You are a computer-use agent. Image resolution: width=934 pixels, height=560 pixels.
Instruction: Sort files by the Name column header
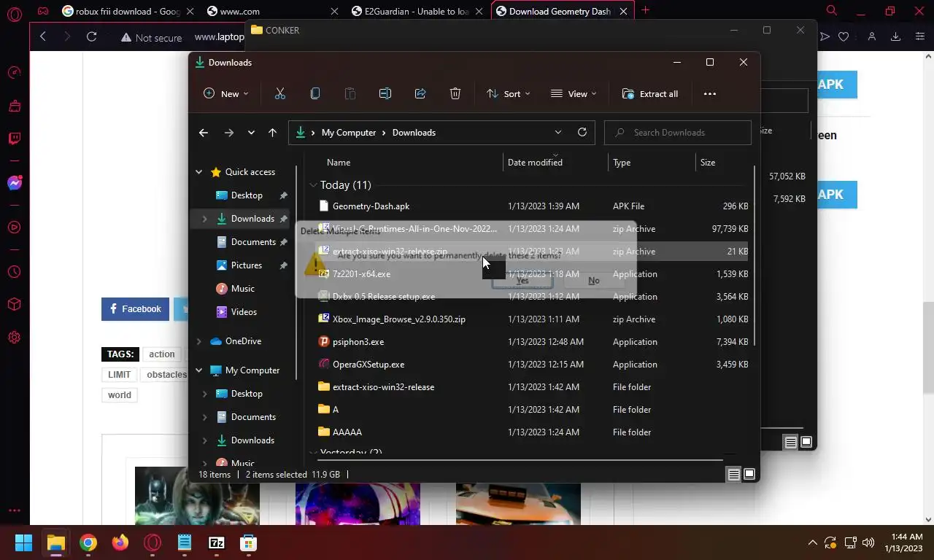click(x=338, y=162)
